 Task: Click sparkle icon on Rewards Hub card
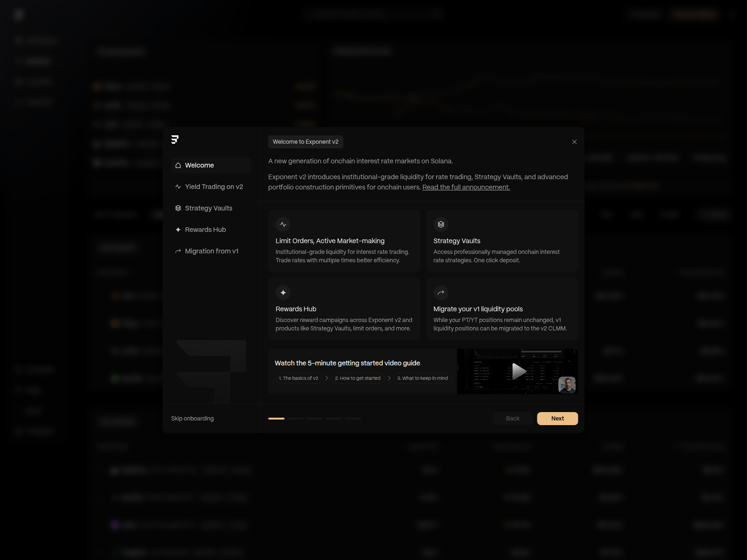tap(283, 293)
